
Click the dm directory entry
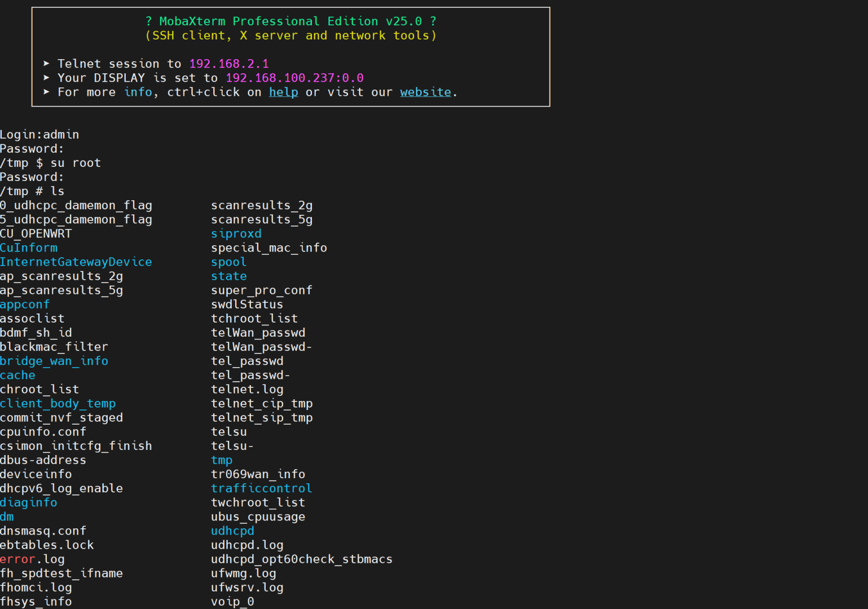pos(7,517)
